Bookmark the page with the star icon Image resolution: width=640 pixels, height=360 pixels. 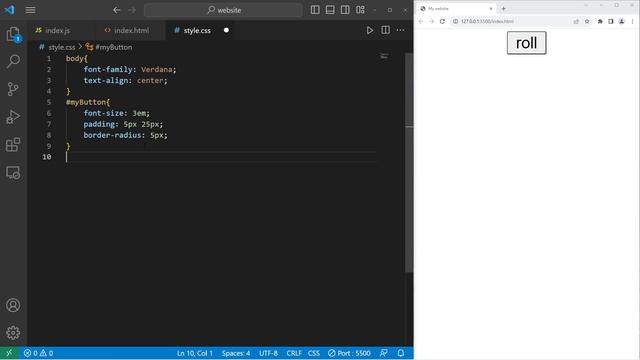pos(587,21)
